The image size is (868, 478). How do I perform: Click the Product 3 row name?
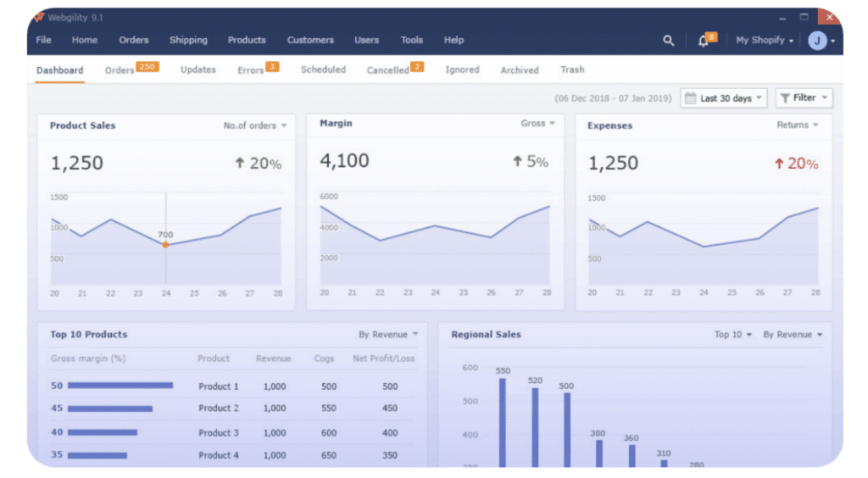tap(219, 433)
